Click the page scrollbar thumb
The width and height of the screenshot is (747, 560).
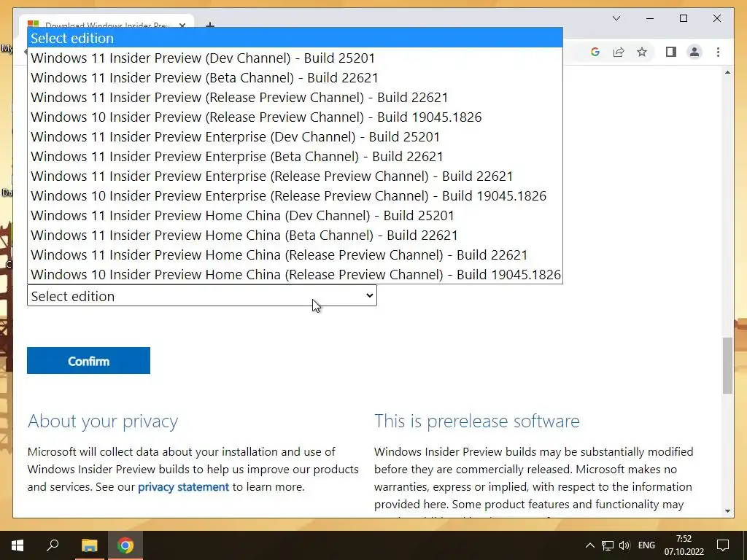pyautogui.click(x=727, y=366)
